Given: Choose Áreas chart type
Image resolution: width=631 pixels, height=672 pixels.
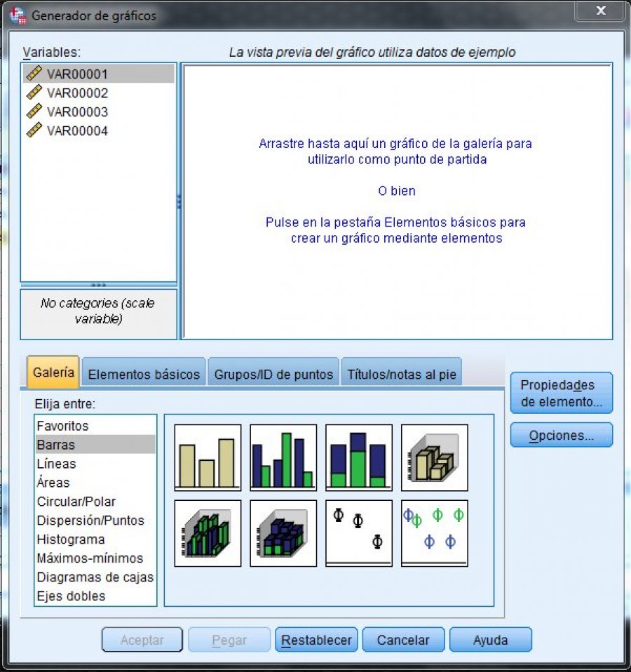Looking at the screenshot, I should pos(95,482).
